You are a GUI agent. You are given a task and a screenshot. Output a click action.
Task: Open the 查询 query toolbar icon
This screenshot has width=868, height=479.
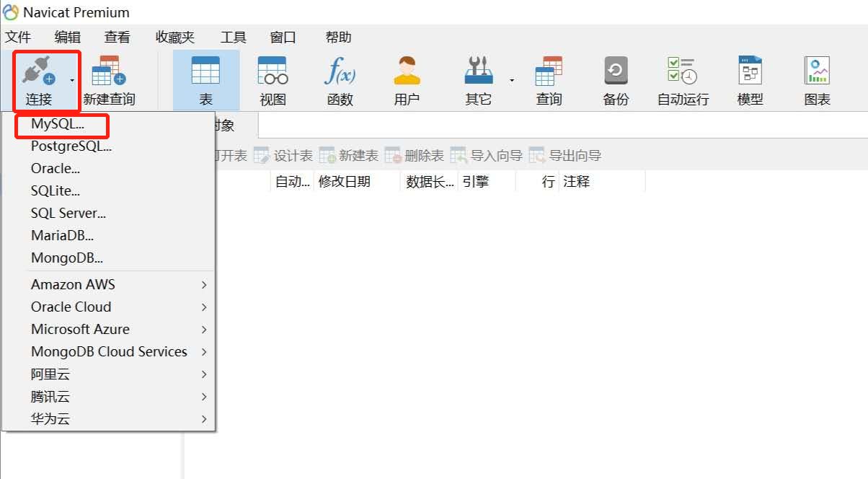click(549, 79)
